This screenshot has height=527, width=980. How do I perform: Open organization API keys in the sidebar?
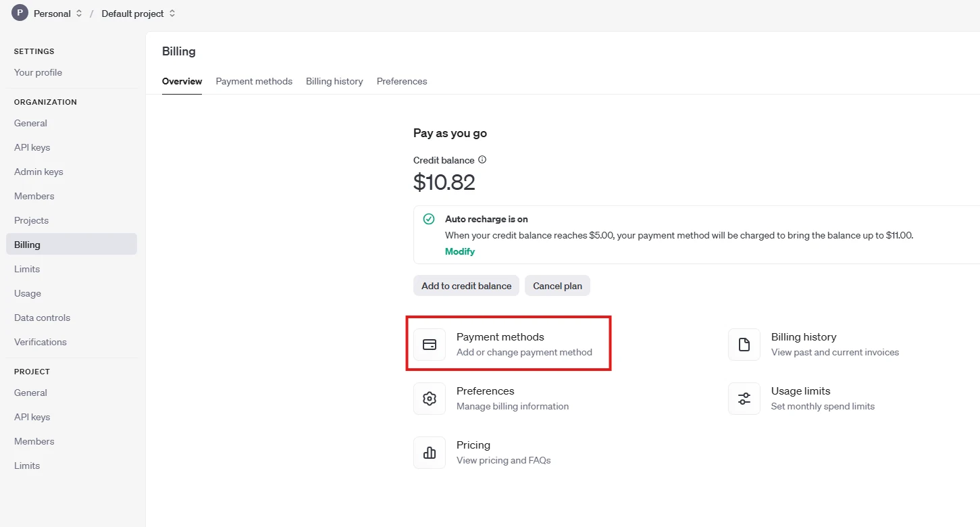click(x=32, y=147)
